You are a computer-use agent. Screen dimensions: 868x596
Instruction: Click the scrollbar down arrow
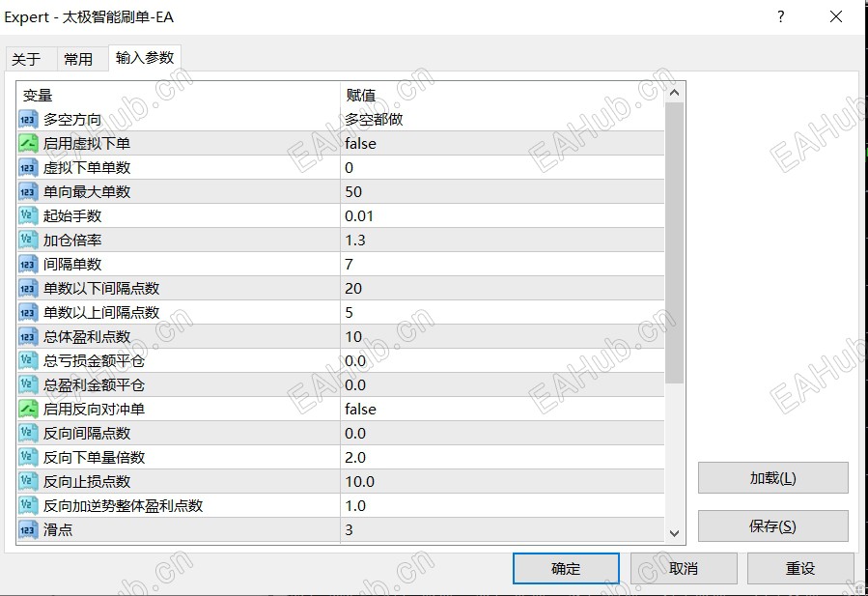coord(675,532)
